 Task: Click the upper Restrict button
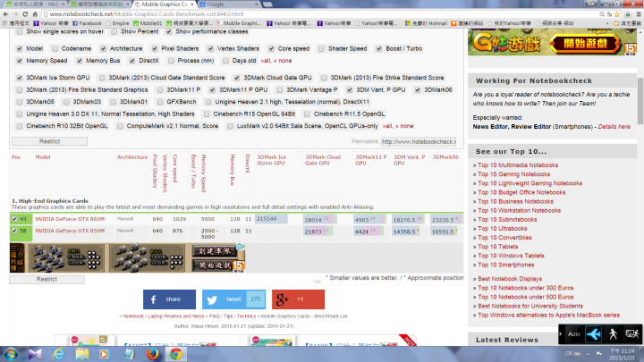(x=50, y=141)
